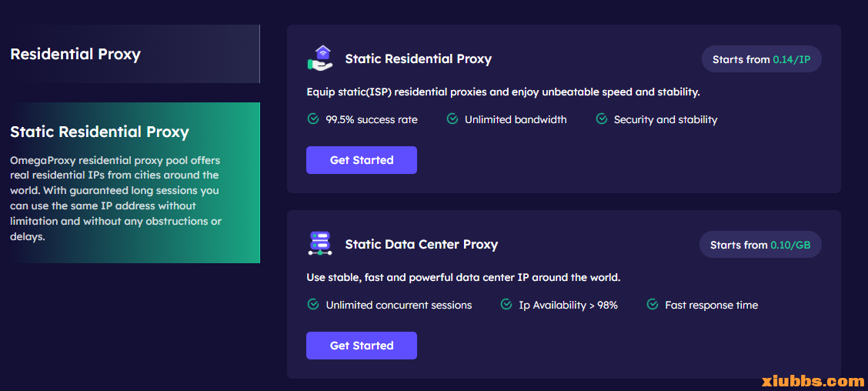This screenshot has width=868, height=391.
Task: Click the OmegaProxy residential pool description text
Action: click(115, 199)
